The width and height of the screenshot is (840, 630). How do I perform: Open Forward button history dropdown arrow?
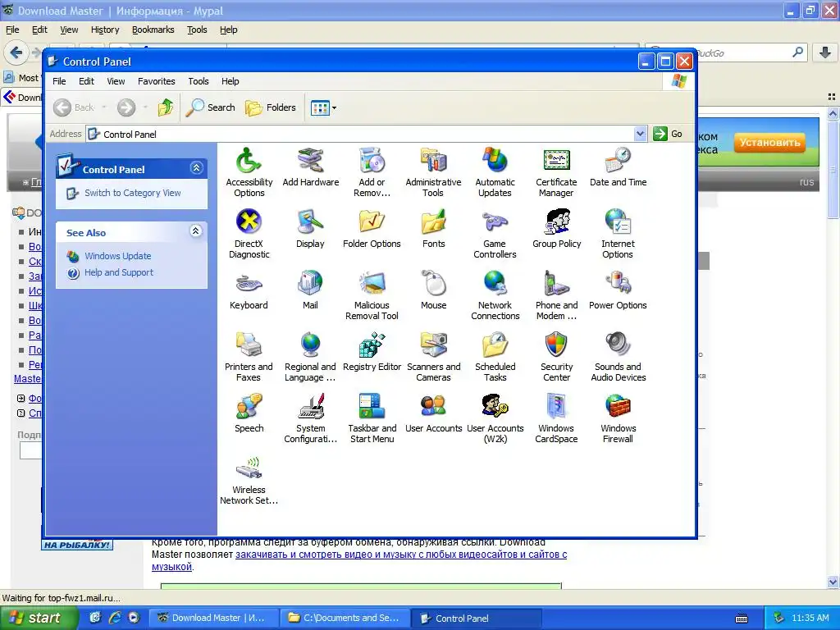click(145, 107)
